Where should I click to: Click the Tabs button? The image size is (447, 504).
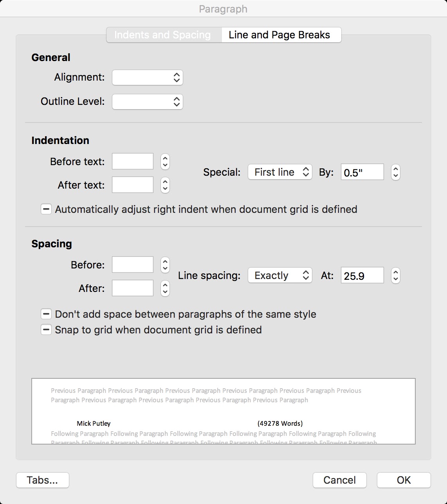click(42, 480)
